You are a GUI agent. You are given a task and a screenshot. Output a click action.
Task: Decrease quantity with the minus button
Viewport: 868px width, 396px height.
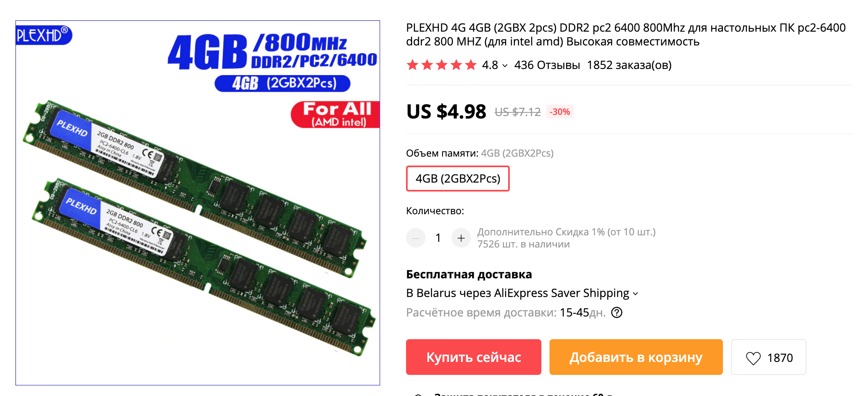tap(416, 238)
